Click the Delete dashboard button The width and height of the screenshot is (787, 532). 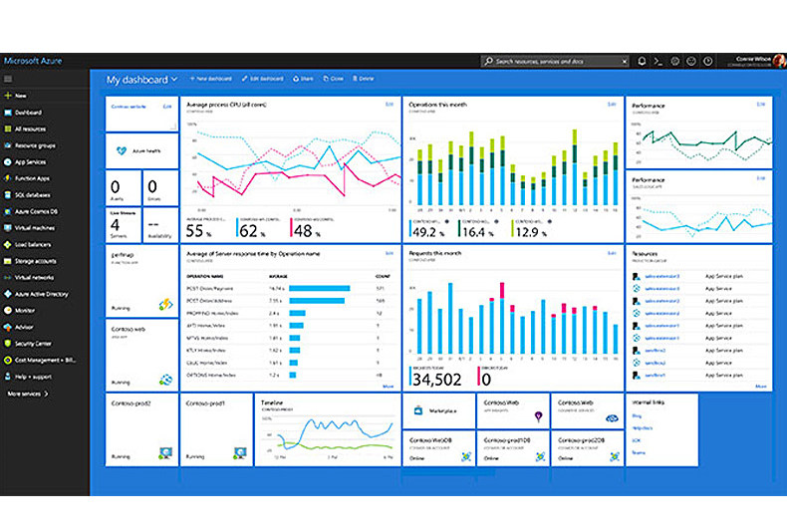coord(364,79)
